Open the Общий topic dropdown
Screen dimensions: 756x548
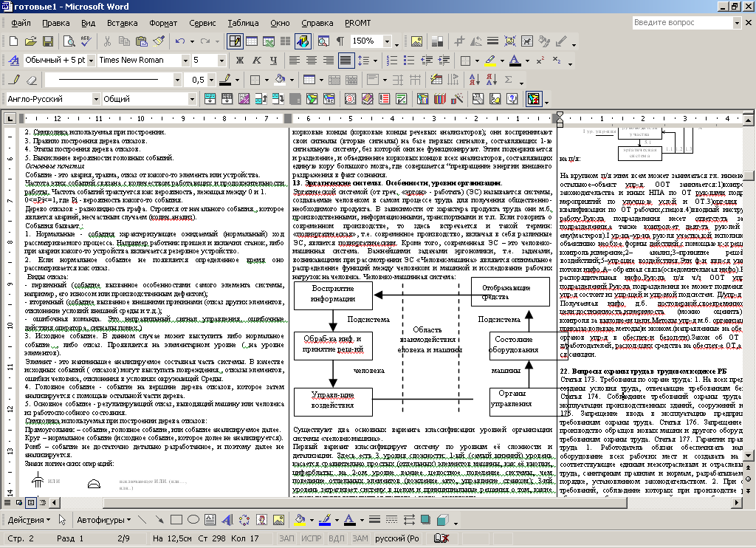pyautogui.click(x=192, y=99)
